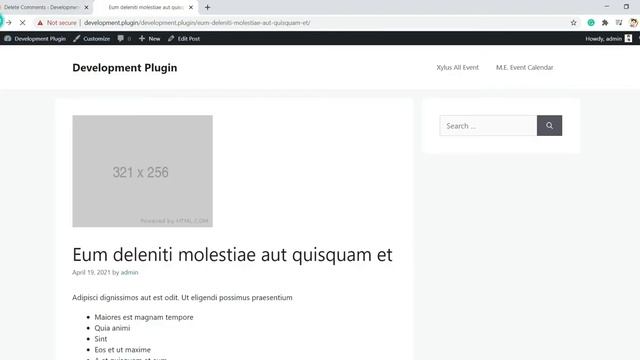640x360 pixels.
Task: Stop page loading with the X button
Action: tap(22, 23)
